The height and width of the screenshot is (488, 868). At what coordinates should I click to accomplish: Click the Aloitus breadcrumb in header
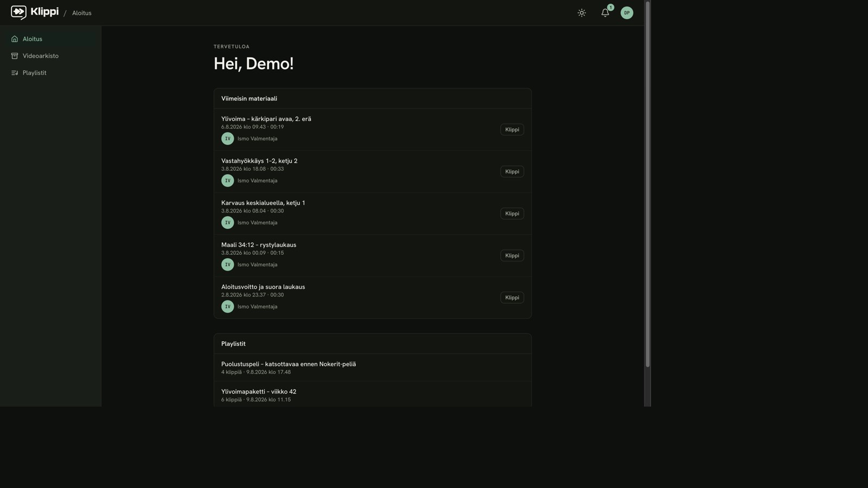[82, 13]
